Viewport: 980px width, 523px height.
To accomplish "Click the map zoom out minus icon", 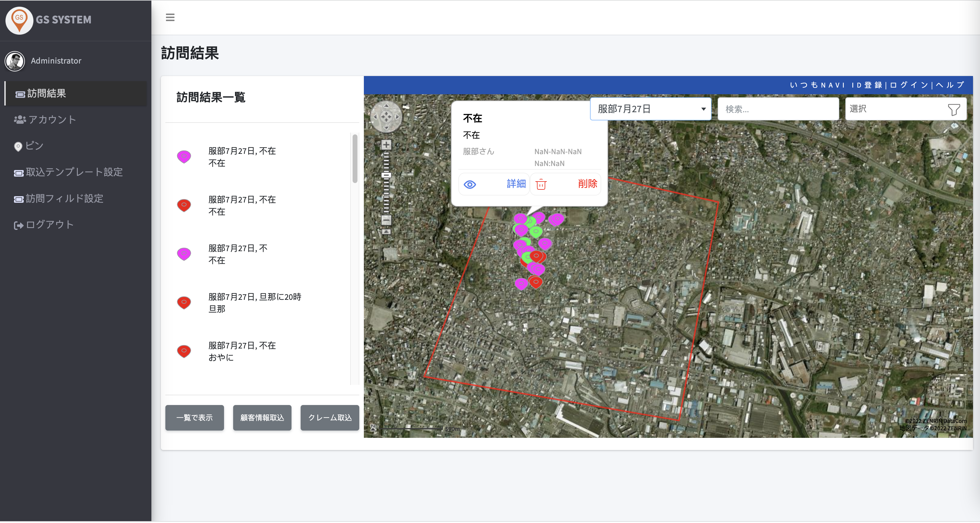I will pyautogui.click(x=386, y=220).
